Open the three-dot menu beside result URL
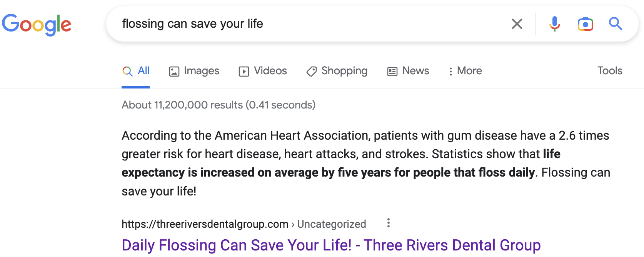Viewport: 644px width, 257px height. (389, 223)
